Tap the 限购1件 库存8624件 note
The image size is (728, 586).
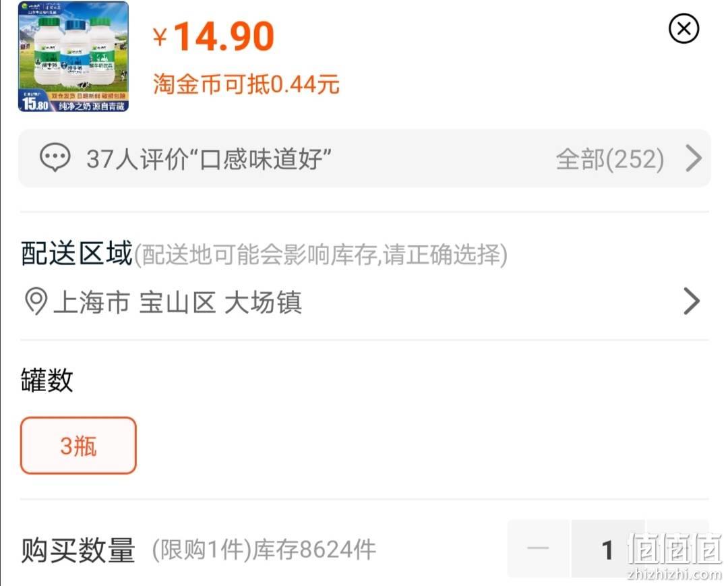click(x=264, y=550)
